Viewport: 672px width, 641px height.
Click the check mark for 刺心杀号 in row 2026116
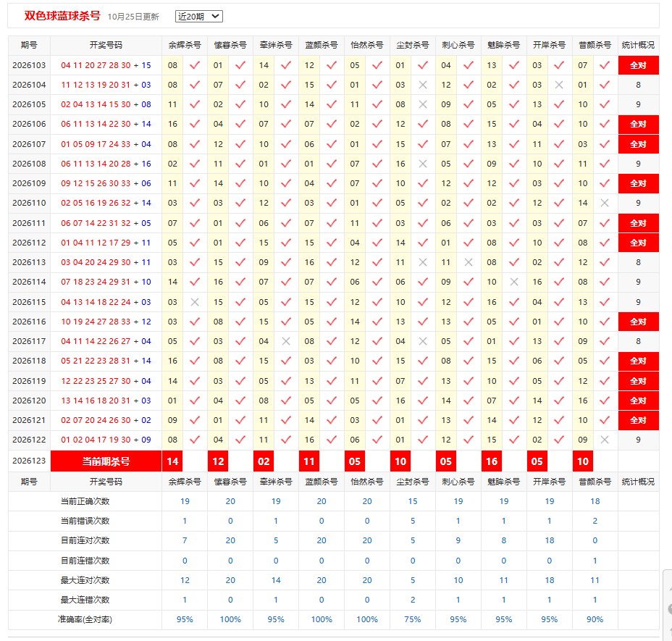tap(469, 322)
